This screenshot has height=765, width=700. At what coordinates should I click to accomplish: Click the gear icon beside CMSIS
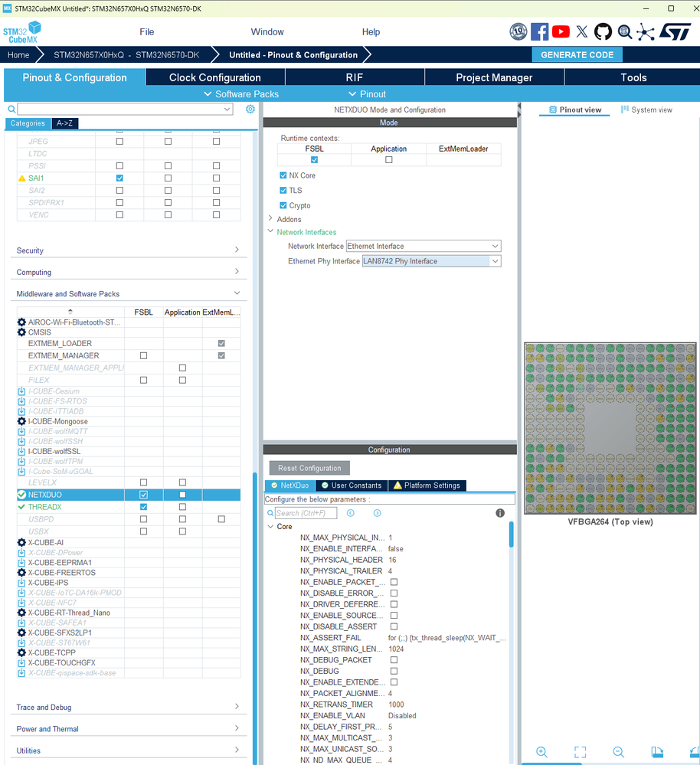pos(21,332)
